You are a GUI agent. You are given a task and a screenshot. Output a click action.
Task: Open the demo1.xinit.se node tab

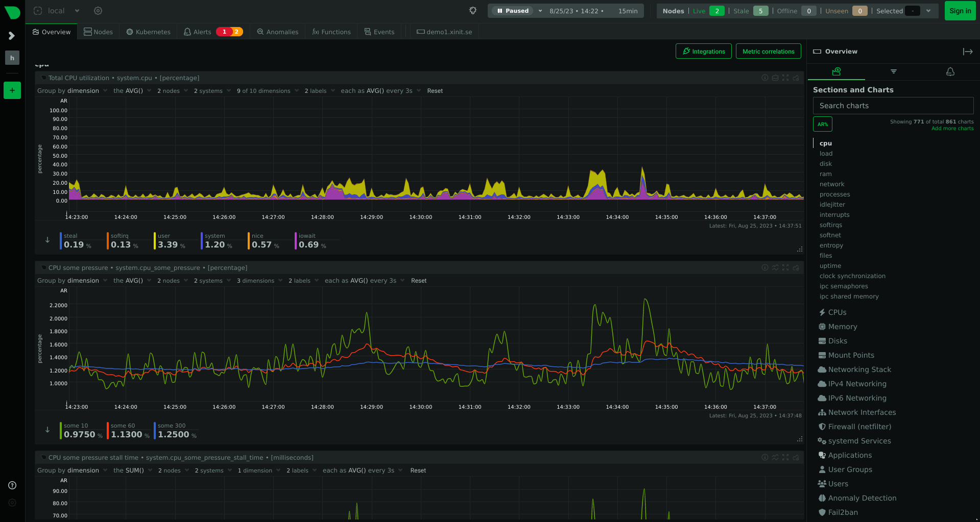click(444, 32)
